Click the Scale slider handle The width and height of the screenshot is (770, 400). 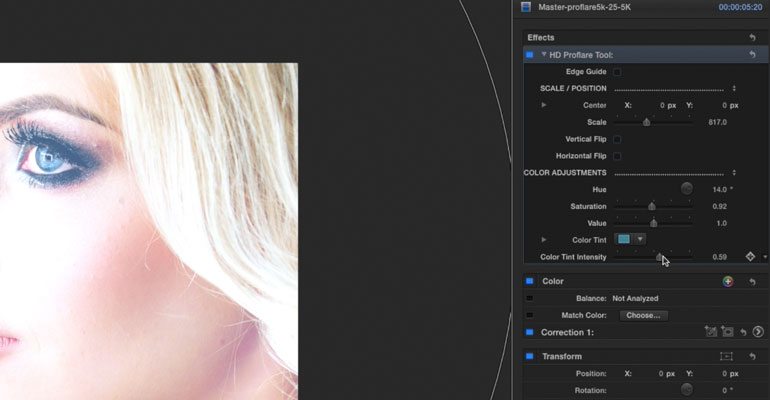tap(647, 122)
